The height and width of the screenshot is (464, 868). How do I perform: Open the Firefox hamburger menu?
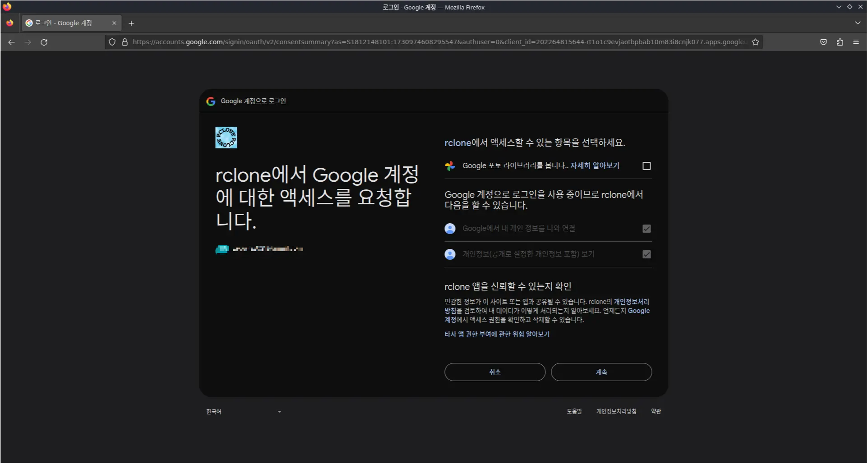click(856, 42)
